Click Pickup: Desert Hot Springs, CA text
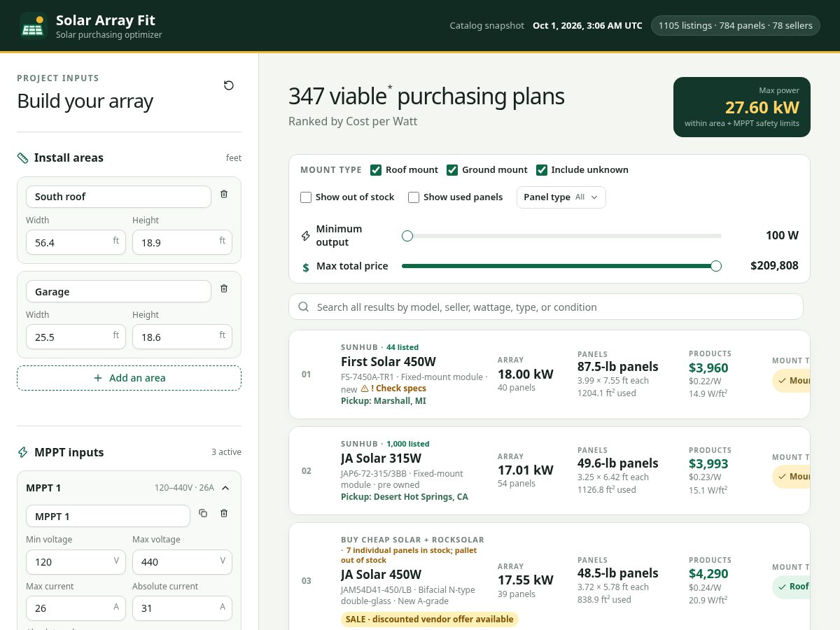 [x=405, y=497]
